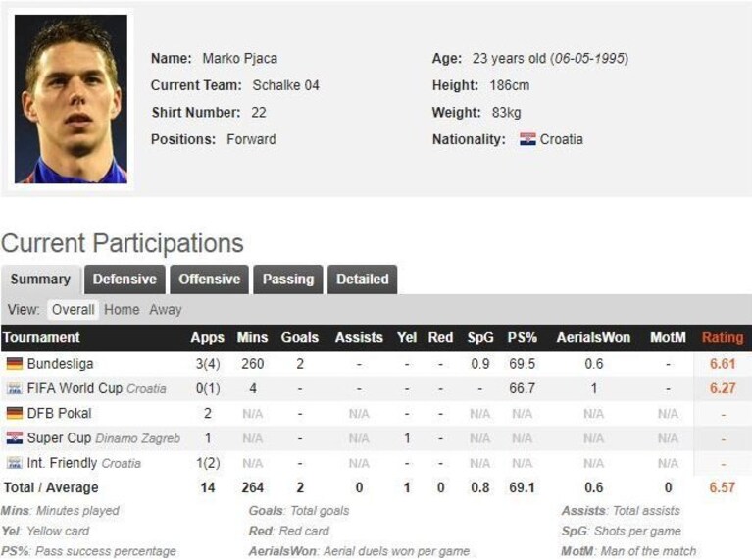Switch to the Defensive tab
The width and height of the screenshot is (752, 560).
(125, 280)
